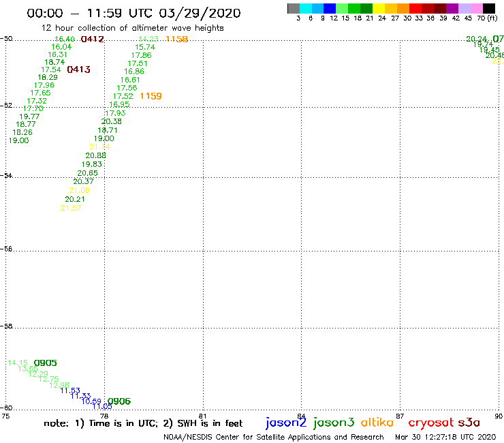Click the 19.83 wave height value
The height and width of the screenshot is (443, 504).
(x=92, y=164)
